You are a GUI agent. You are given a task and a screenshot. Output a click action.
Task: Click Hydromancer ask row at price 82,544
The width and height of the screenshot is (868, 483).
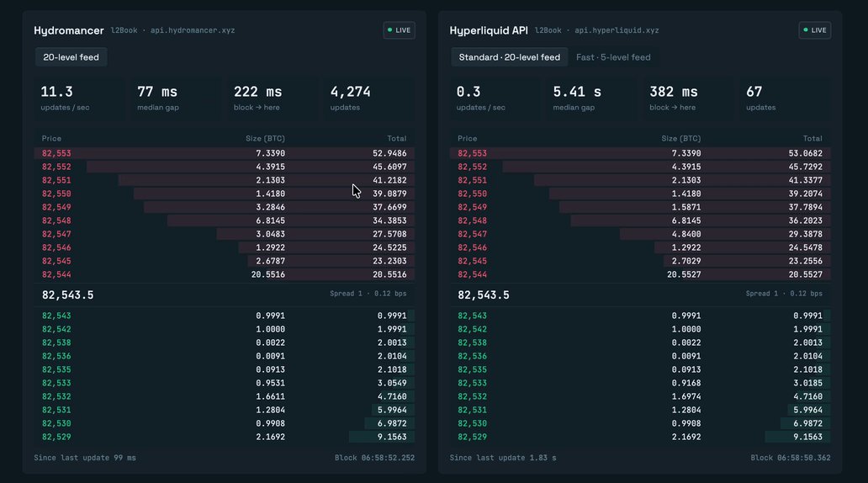point(225,274)
